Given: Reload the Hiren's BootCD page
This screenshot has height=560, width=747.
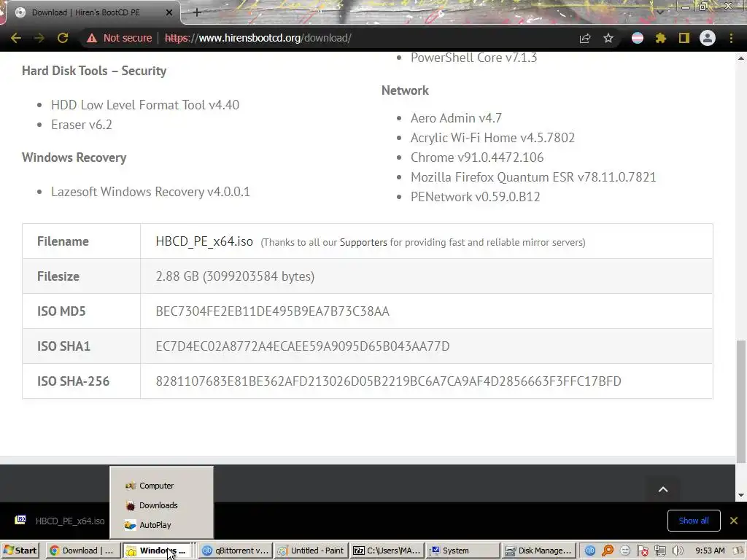Looking at the screenshot, I should (63, 38).
